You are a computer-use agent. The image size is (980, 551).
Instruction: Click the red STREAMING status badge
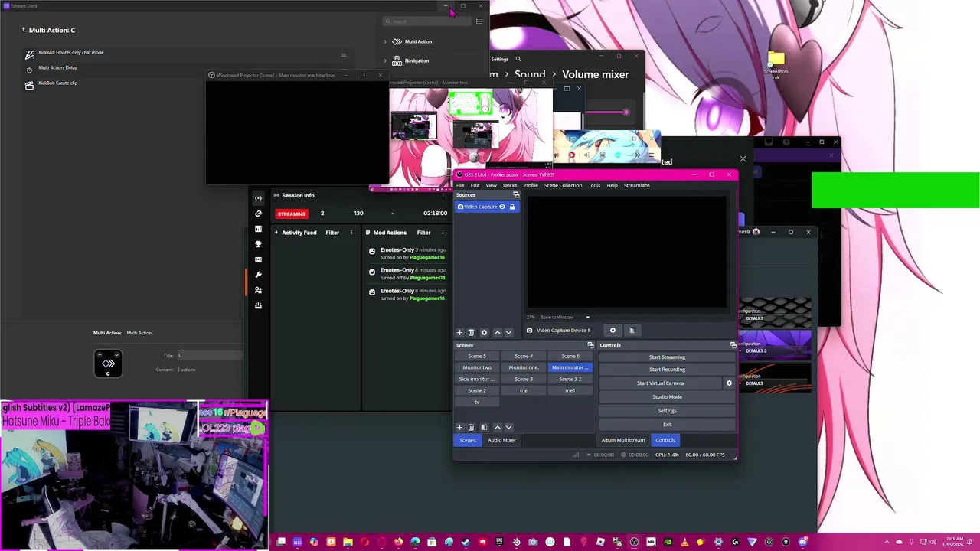tap(291, 214)
